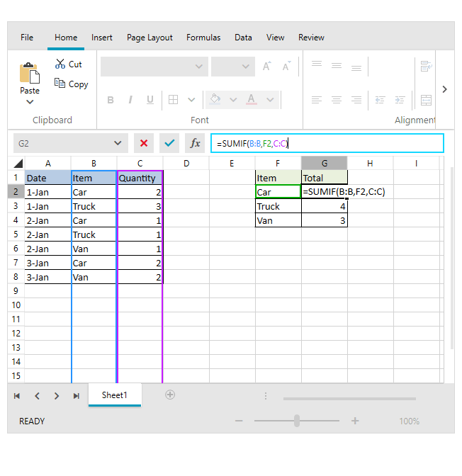Open the File menu

27,38
